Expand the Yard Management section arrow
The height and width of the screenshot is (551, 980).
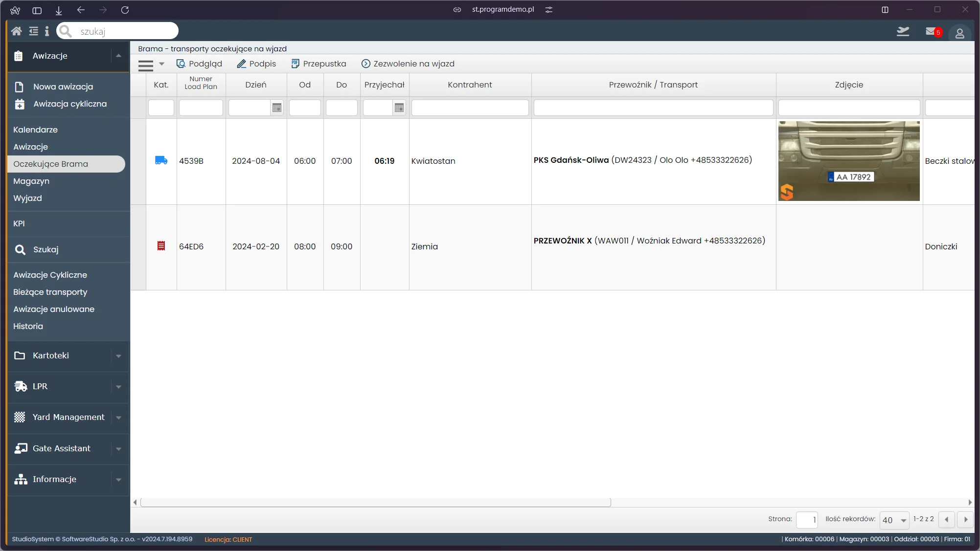(118, 418)
